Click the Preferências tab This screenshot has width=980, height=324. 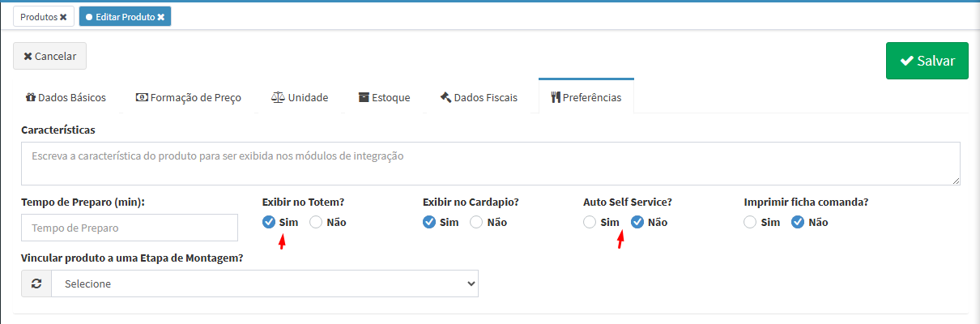coord(586,97)
